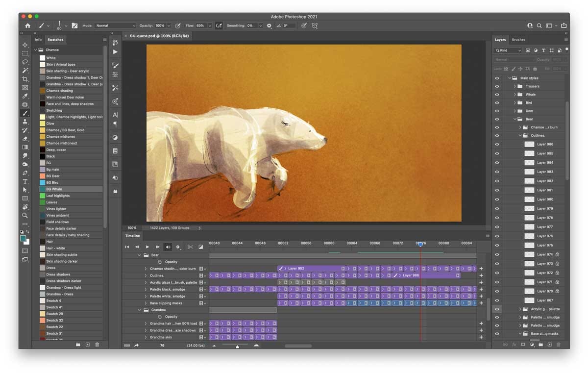
Task: Click the timeline zoom slider
Action: pos(237,346)
